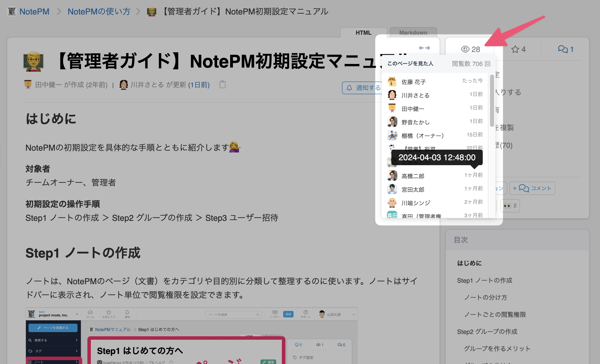600x364 pixels.
Task: Jump to ノートごとの閲覧権限 in table of contents
Action: point(495,315)
